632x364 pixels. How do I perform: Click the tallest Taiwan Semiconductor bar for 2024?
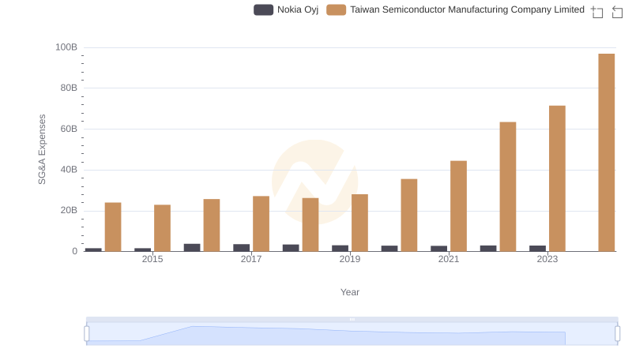[x=606, y=152]
